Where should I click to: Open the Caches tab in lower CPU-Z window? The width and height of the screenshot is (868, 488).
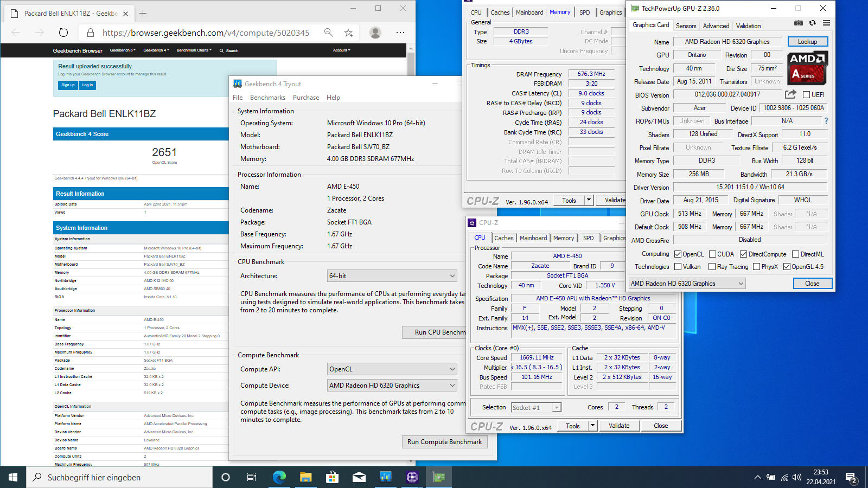pyautogui.click(x=503, y=238)
